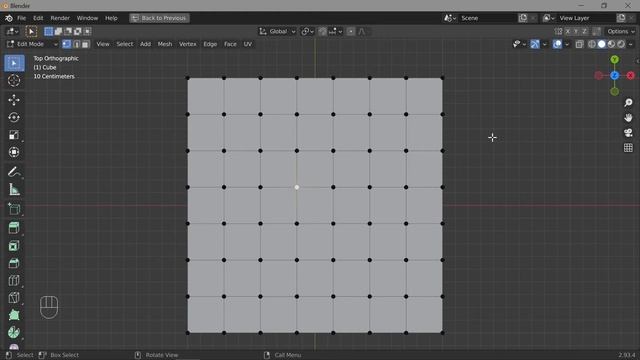This screenshot has width=640, height=360.
Task: Toggle snapping magnet
Action: tap(322, 31)
